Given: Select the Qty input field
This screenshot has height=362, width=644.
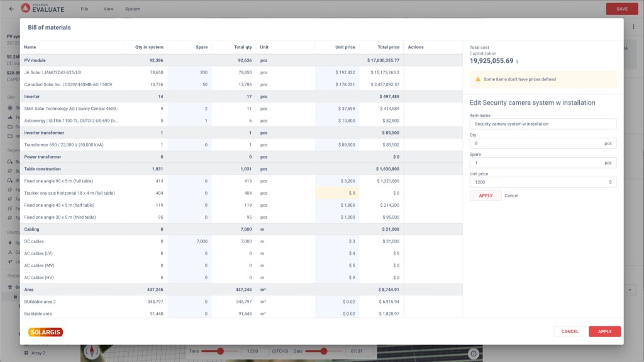Looking at the screenshot, I should [543, 143].
